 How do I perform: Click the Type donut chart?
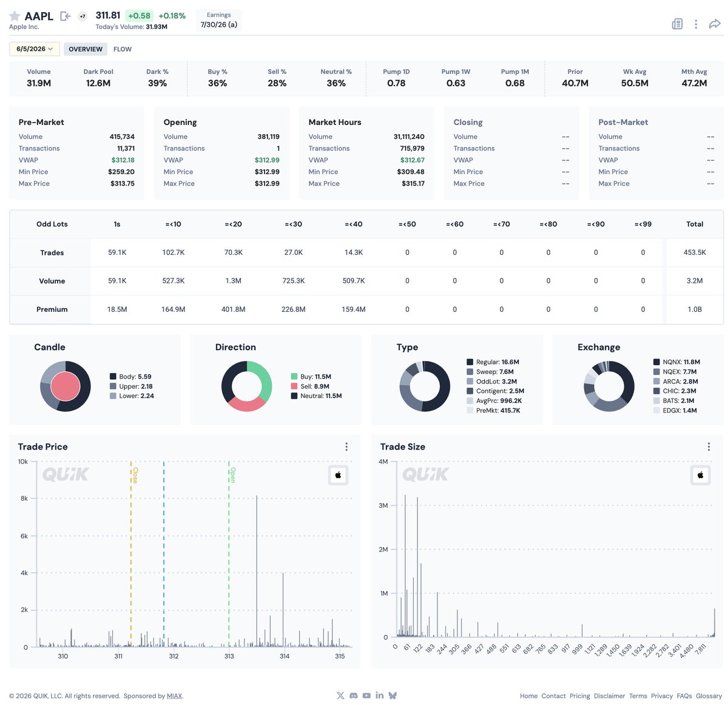coord(425,386)
